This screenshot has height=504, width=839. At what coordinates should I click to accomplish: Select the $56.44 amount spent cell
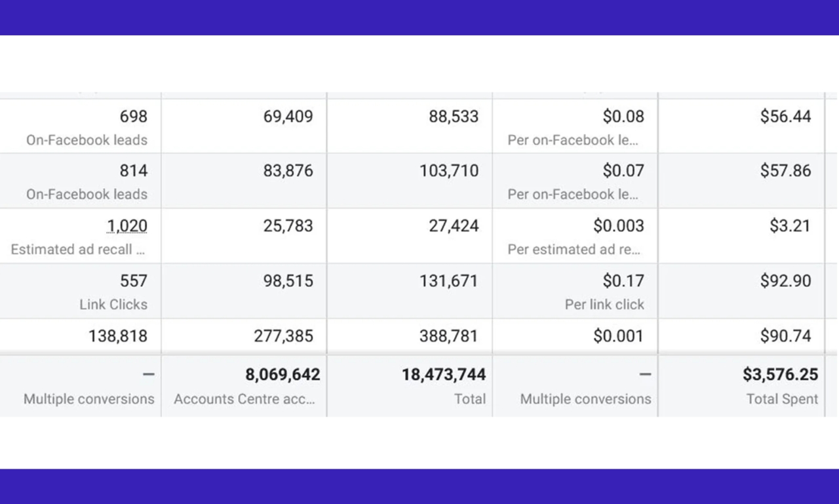click(x=785, y=117)
